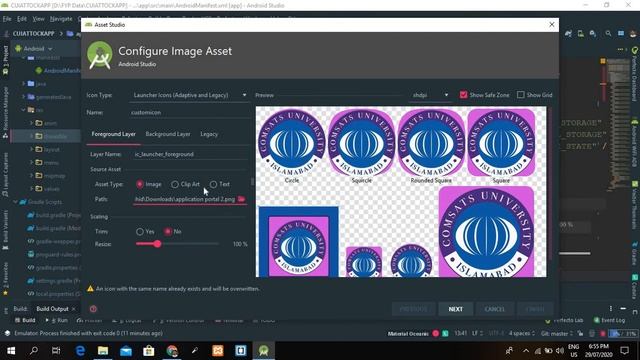Open the File menu

pyautogui.click(x=7, y=19)
